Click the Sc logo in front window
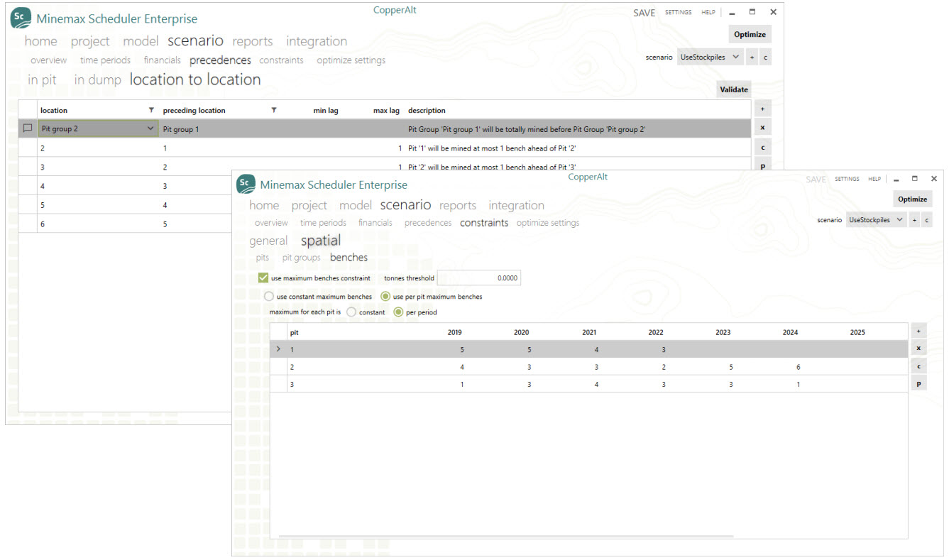The width and height of the screenshot is (949, 560). (x=246, y=184)
